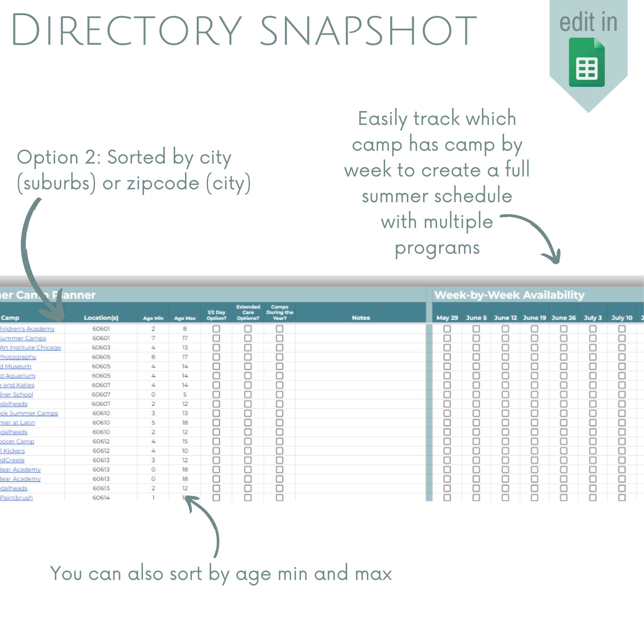The width and height of the screenshot is (644, 644).
Task: Check the July 3 box for the Aquarium camp
Action: point(592,375)
